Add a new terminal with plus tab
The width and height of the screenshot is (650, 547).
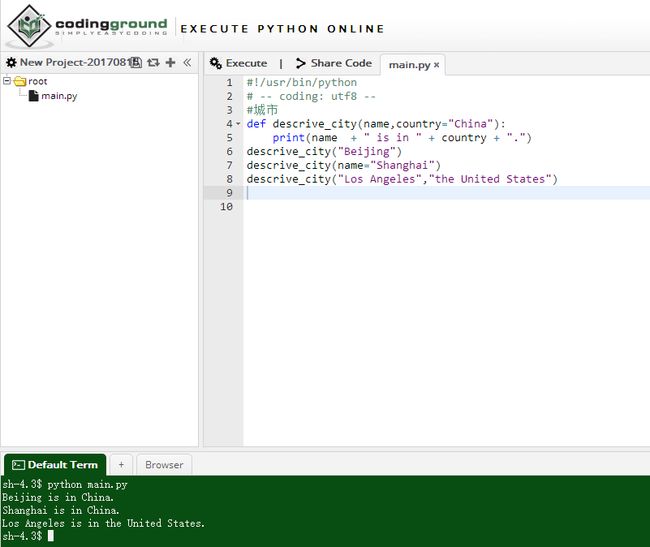pos(121,465)
